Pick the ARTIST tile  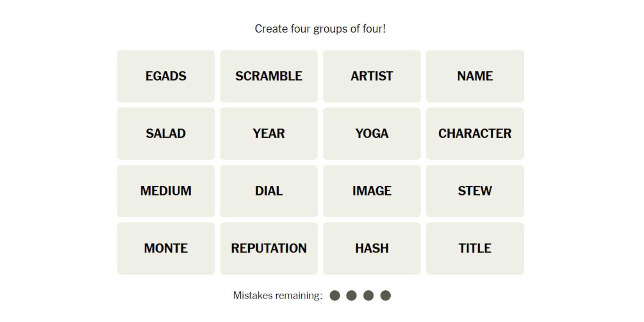[x=372, y=76]
